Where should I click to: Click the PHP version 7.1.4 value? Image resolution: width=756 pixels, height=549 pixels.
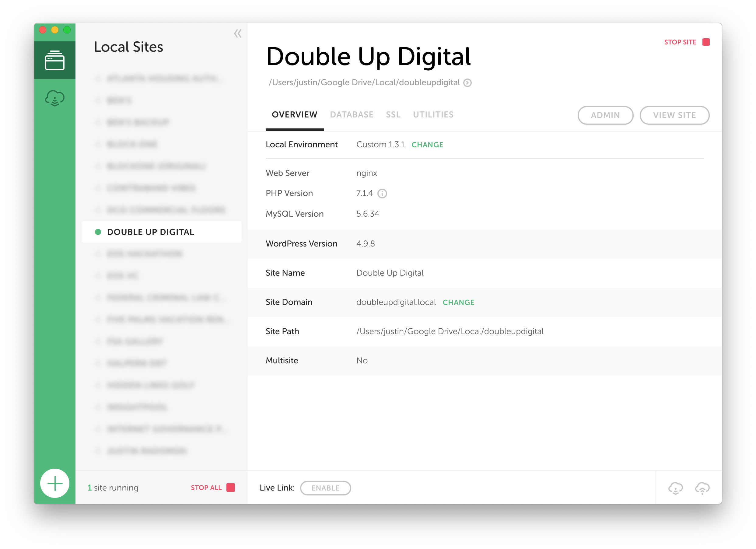tap(364, 193)
